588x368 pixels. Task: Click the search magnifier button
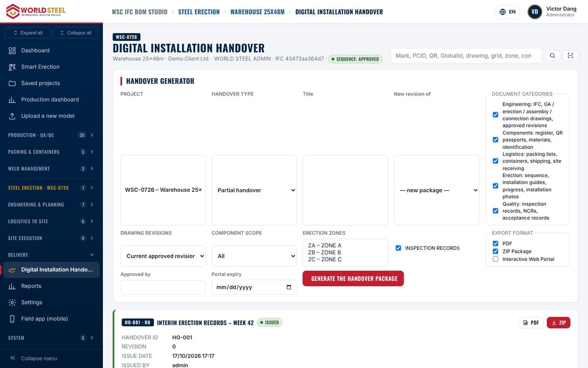[x=552, y=56]
